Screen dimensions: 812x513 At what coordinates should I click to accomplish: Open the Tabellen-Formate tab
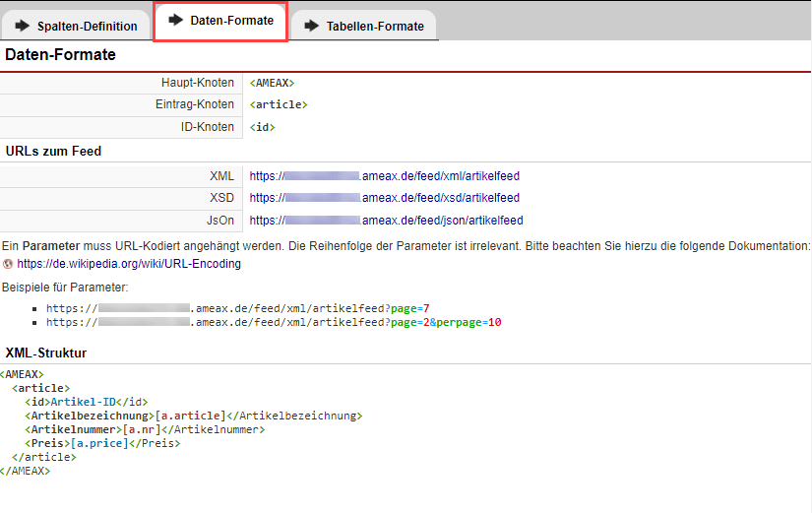375,26
